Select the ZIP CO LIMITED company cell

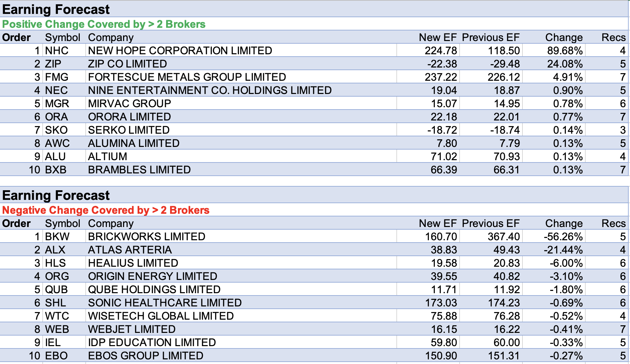[127, 64]
